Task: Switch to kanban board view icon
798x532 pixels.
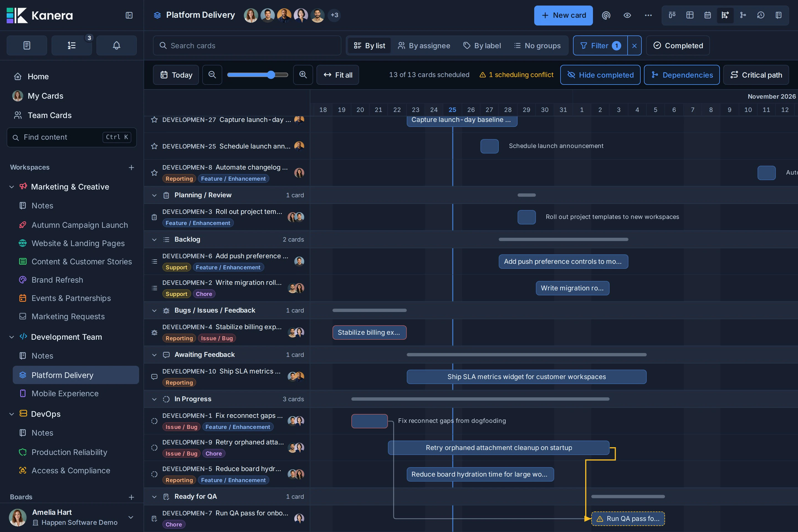Action: [x=672, y=15]
